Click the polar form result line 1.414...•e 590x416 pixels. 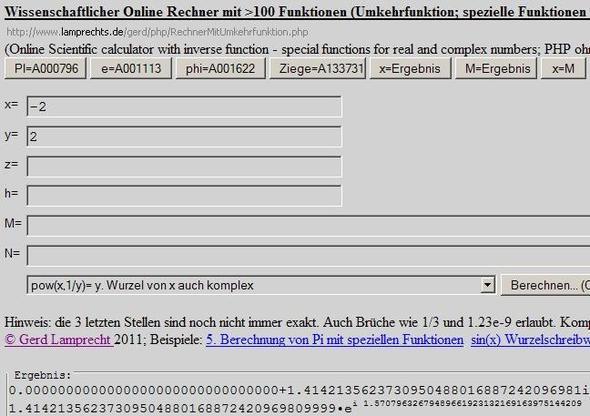(295, 408)
